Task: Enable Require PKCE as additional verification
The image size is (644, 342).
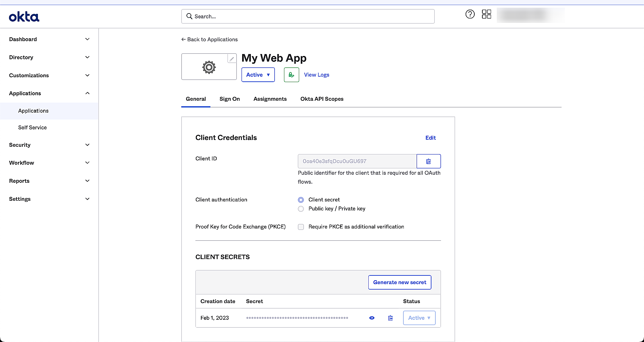Action: pos(301,227)
